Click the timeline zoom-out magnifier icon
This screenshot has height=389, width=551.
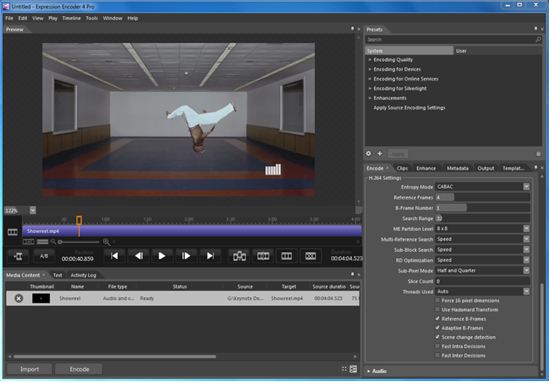(x=53, y=242)
